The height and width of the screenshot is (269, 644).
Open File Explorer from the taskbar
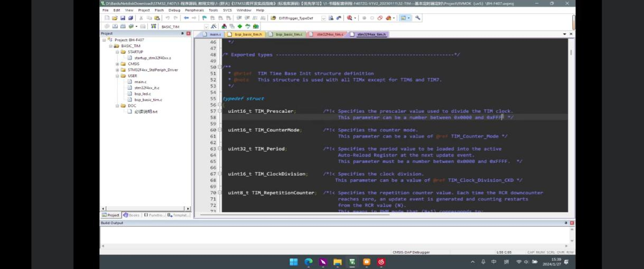[338, 262]
